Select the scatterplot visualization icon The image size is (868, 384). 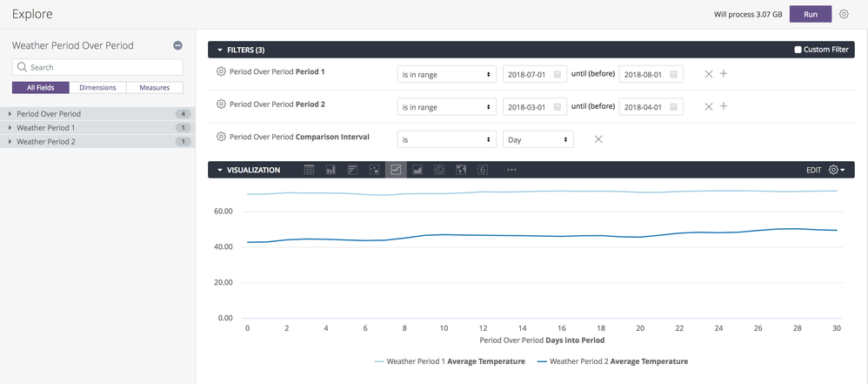(374, 170)
